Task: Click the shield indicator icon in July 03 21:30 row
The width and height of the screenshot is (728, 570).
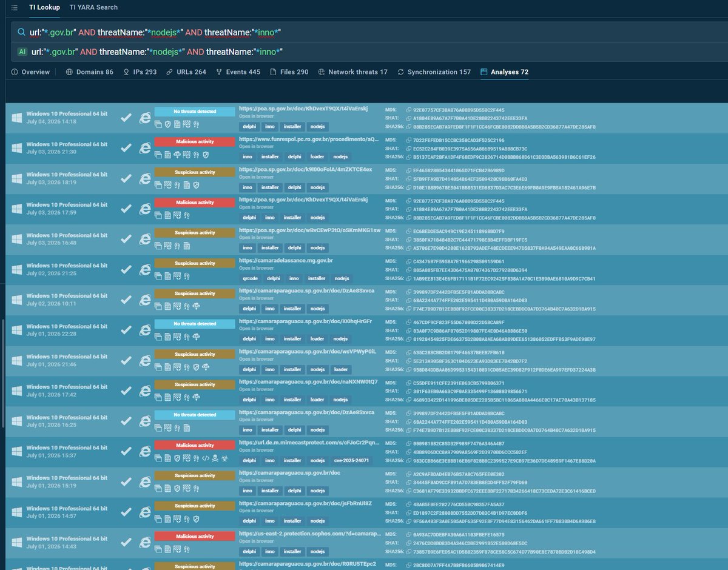Action: (206, 155)
